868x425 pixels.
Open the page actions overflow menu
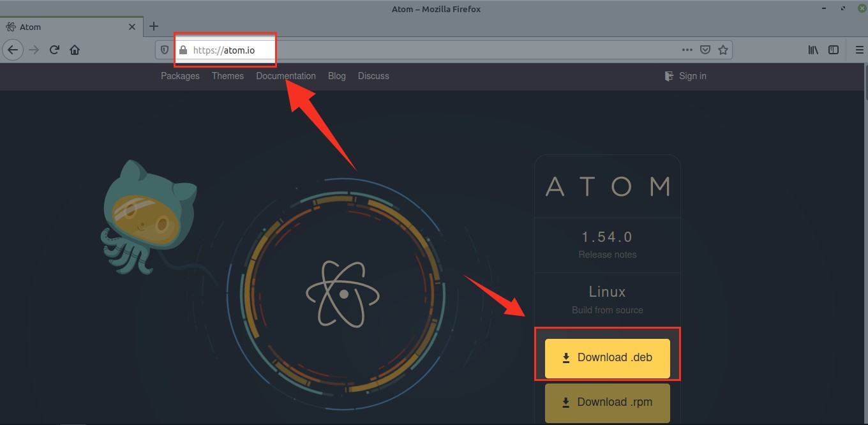687,50
